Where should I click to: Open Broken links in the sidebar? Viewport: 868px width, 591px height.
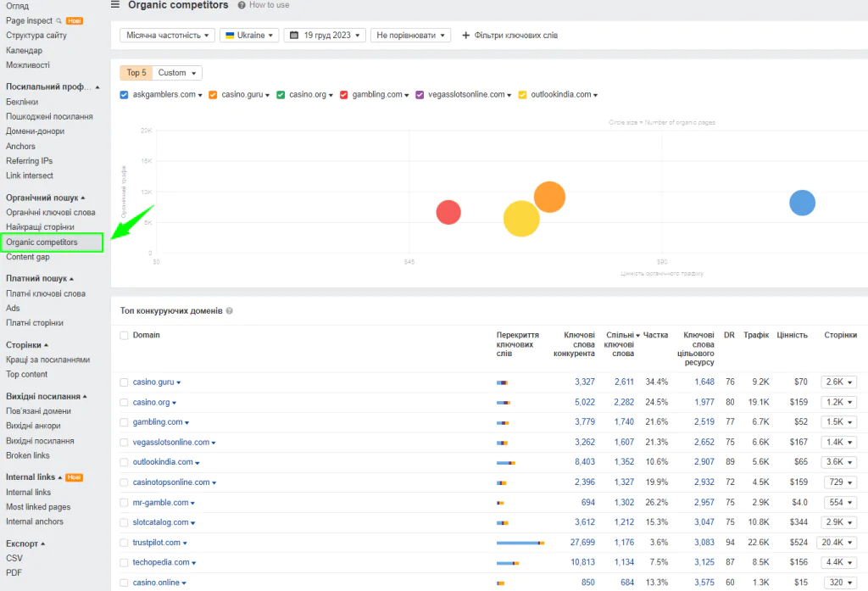click(x=28, y=456)
